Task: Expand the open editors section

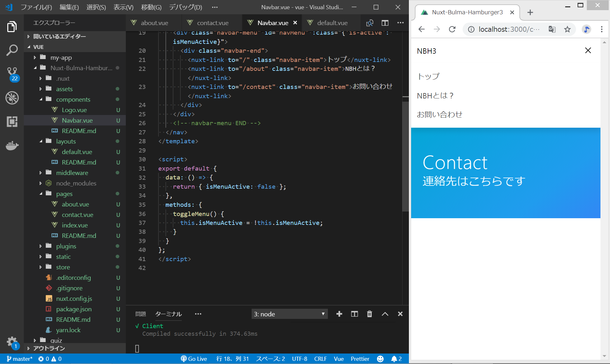Action: pyautogui.click(x=75, y=36)
